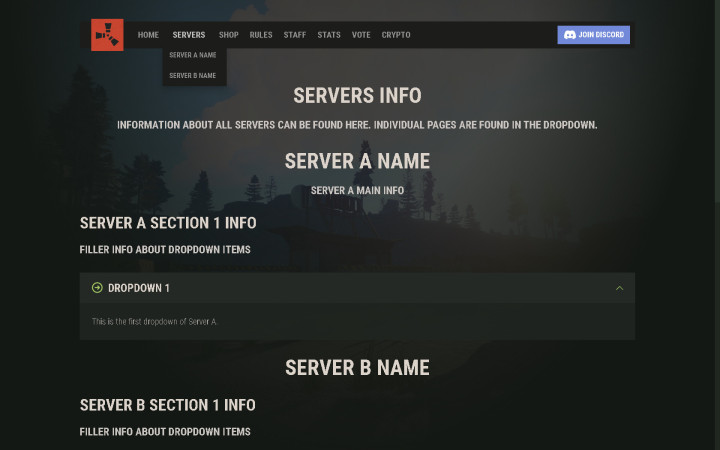Click the Server B Section 1 Info heading
This screenshot has width=720, height=450.
pos(168,405)
